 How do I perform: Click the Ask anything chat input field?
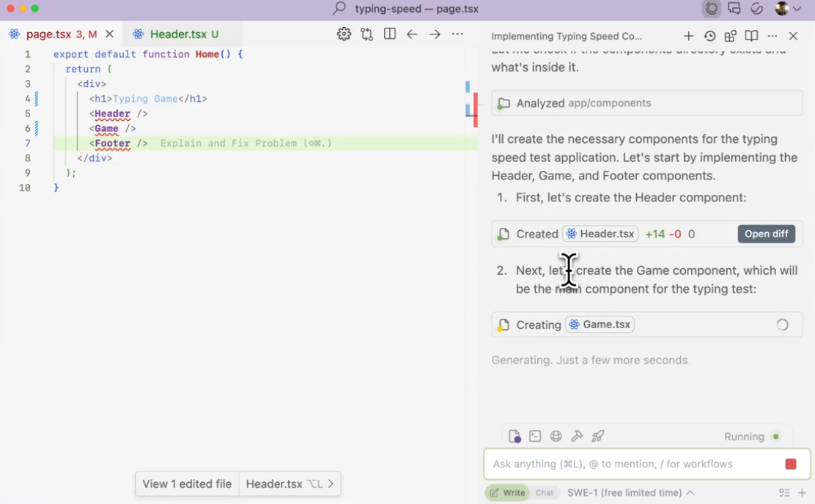tap(630, 464)
